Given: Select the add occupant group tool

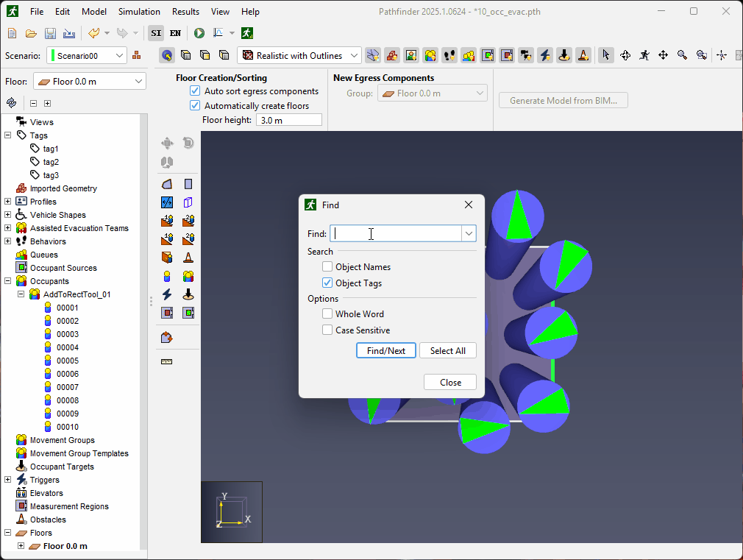Looking at the screenshot, I should (188, 276).
